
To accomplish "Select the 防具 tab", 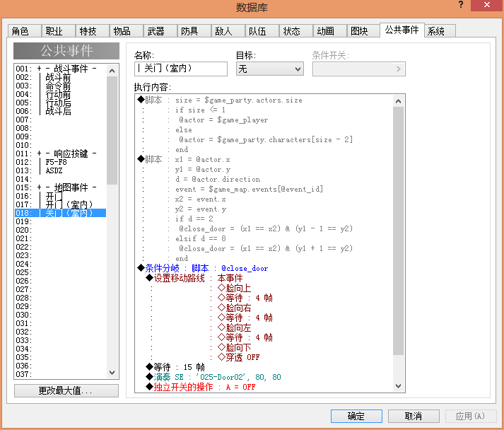I will tap(194, 31).
